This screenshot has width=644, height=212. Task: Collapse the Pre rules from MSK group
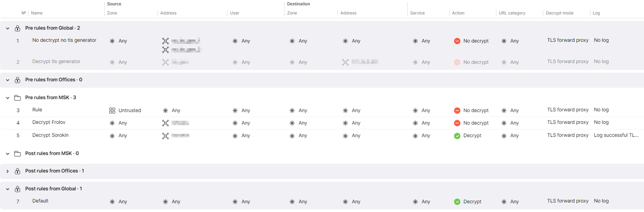(x=7, y=98)
